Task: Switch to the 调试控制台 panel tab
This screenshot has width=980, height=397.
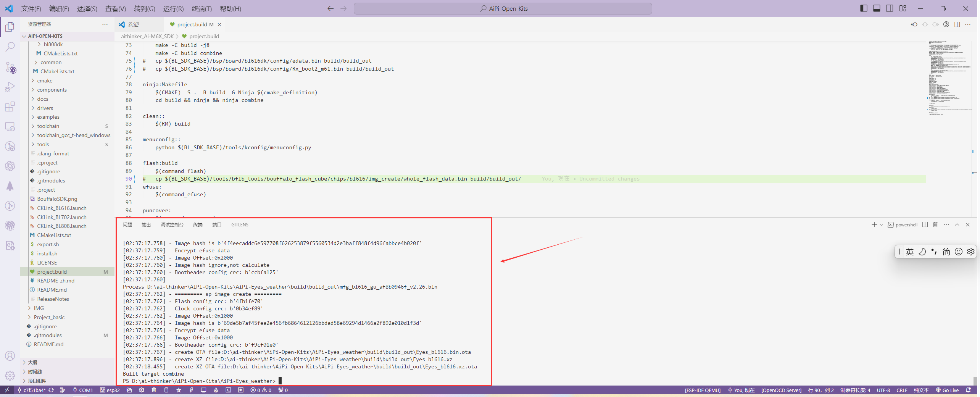Action: click(x=172, y=224)
